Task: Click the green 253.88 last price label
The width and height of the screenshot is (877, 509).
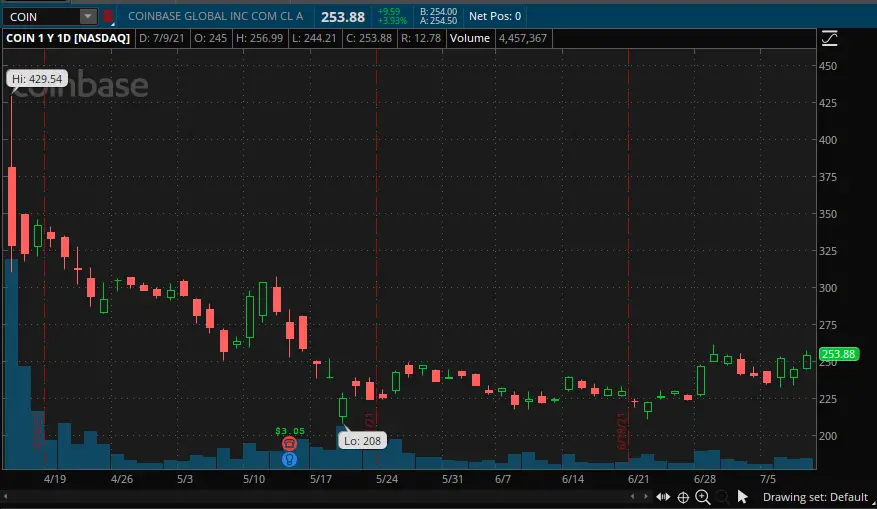Action: tap(838, 354)
